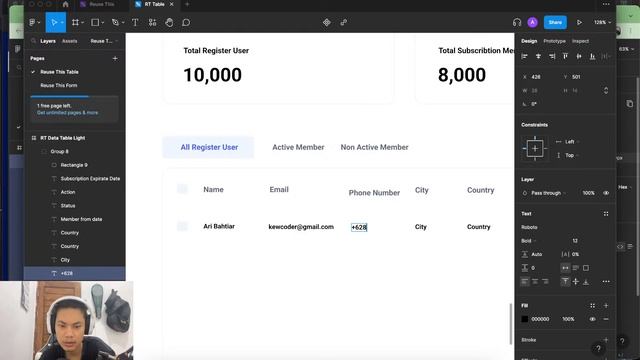Align top icon in Design panel
The width and height of the screenshot is (640, 360).
click(x=565, y=56)
